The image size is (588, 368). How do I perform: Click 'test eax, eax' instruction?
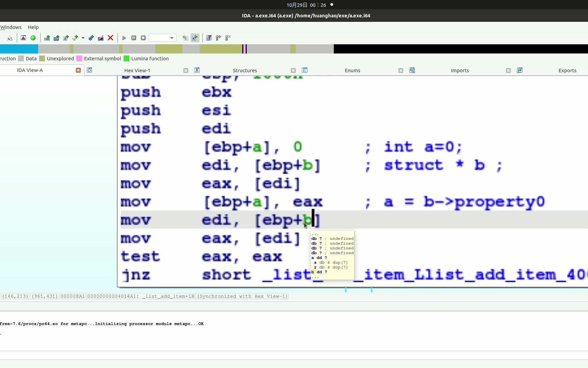pos(201,257)
